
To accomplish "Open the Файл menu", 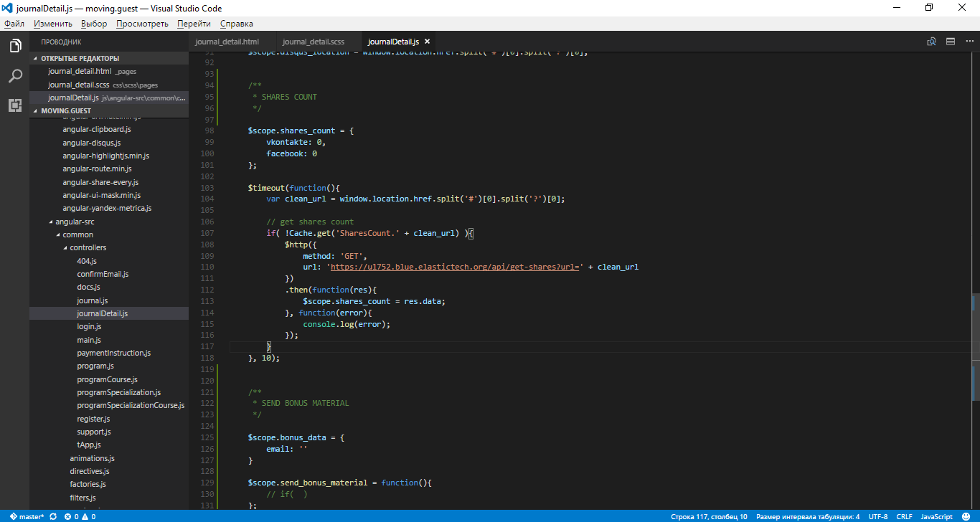I will tap(14, 24).
